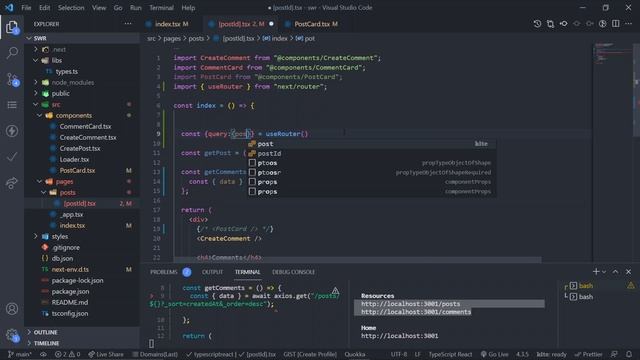The width and height of the screenshot is (640, 360).
Task: Open the list-style extension icon in activity bar
Action: [x=12, y=105]
